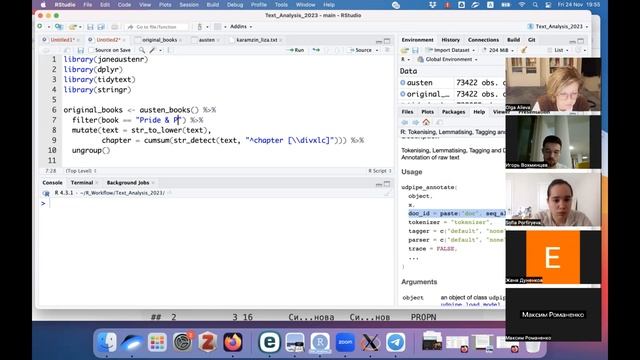Viewport: 640px width, 360px height.
Task: Click Sofia Porfiryeva's video thumbnail
Action: tap(553, 200)
